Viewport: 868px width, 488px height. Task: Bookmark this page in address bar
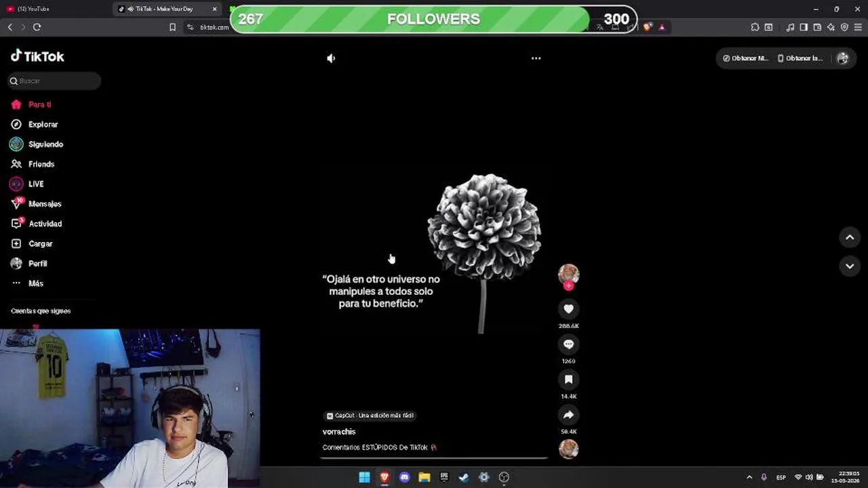tap(172, 27)
